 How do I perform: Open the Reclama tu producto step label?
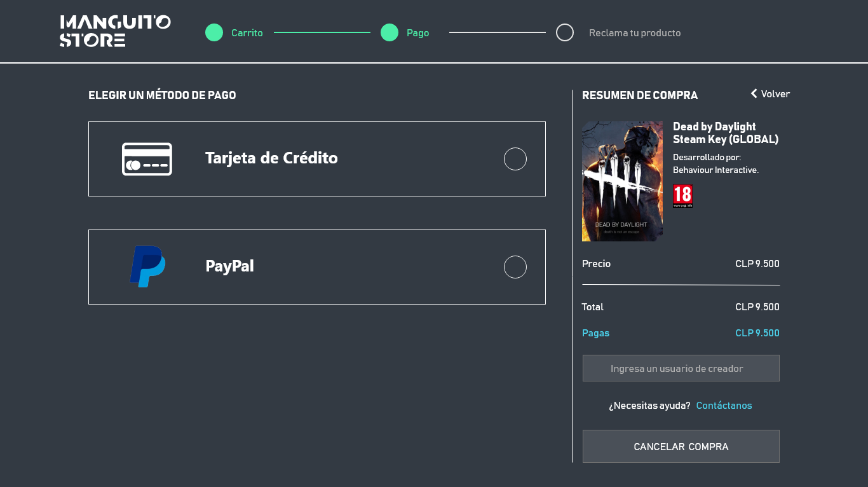pyautogui.click(x=635, y=33)
